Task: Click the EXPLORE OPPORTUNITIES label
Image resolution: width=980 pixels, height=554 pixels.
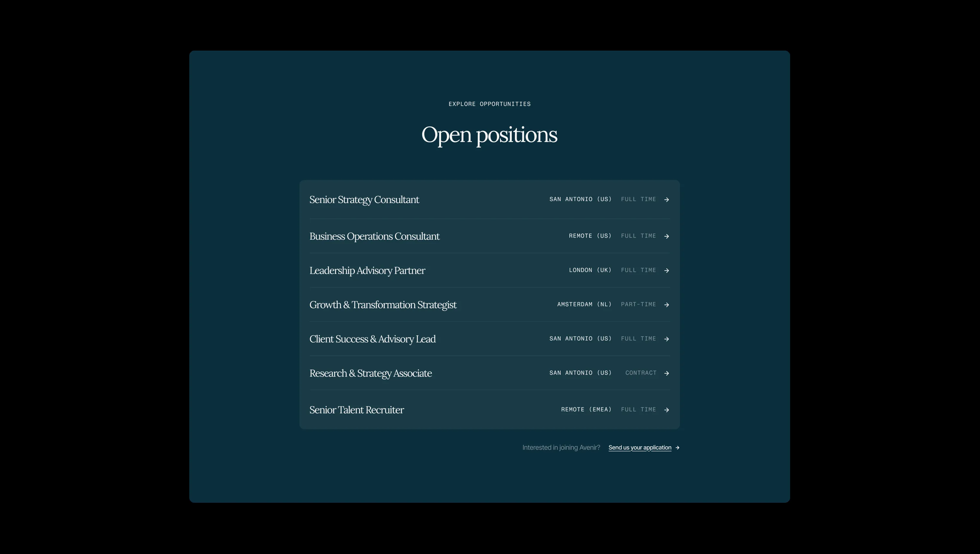Action: [x=490, y=104]
